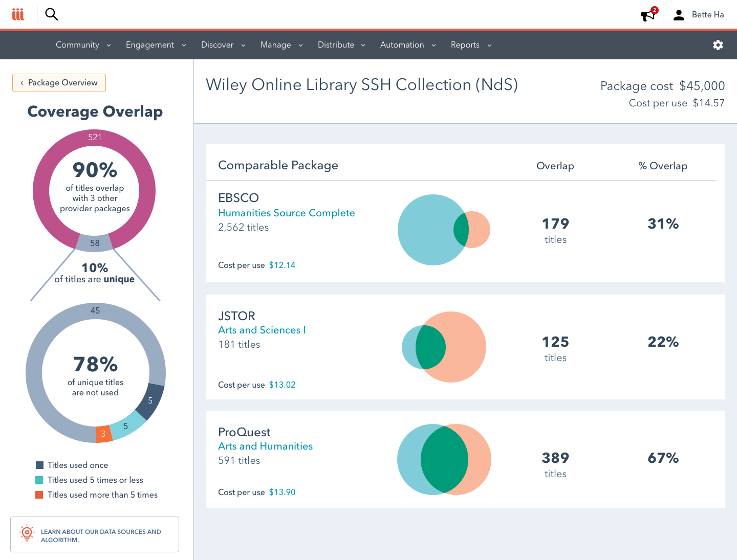Click Titles used 5 times or less swatch
Screen dimensions: 737x560
tap(39, 480)
